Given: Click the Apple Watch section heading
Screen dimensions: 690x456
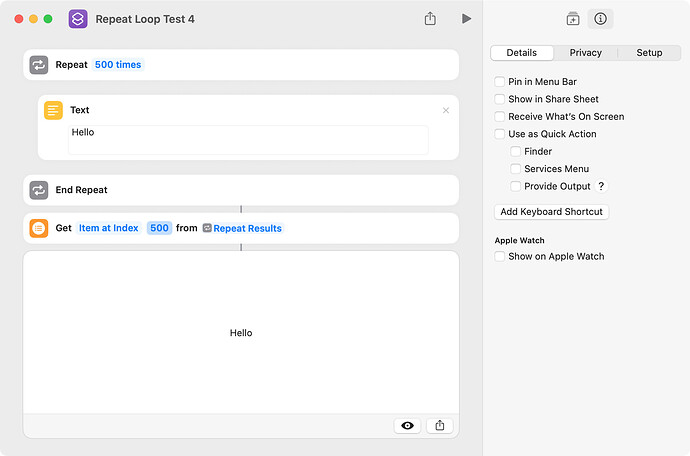Looking at the screenshot, I should pos(519,240).
